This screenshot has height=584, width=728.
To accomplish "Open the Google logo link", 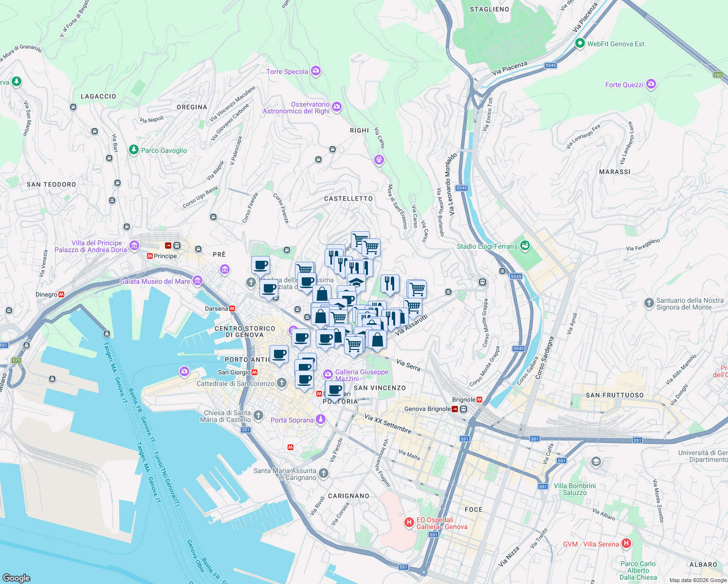I will (17, 578).
